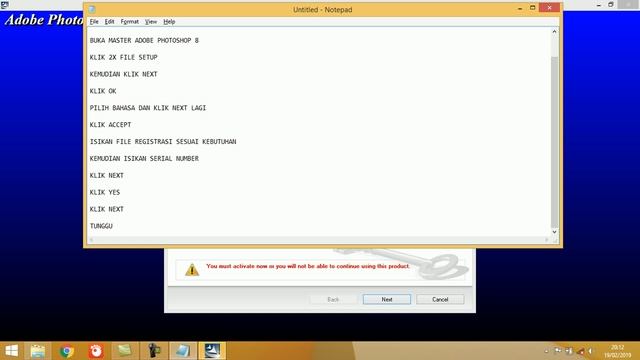
Task: Click the Notepad vertical scrollbar thumb
Action: point(554,142)
